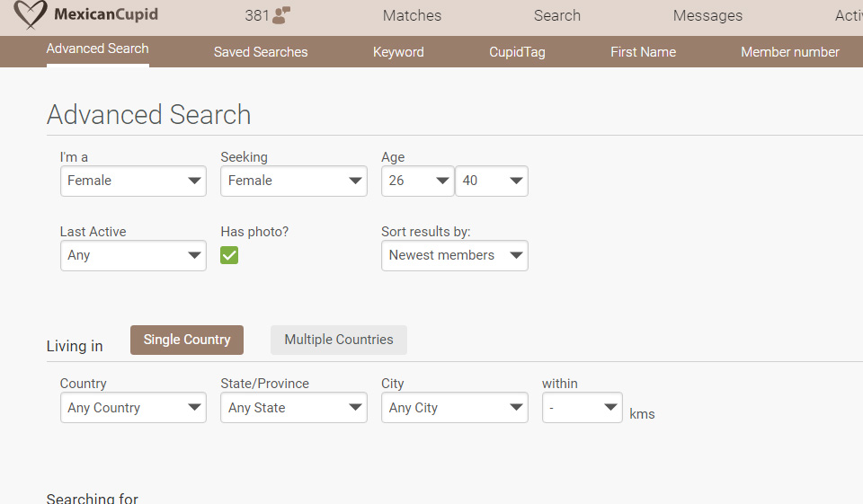Expand the Seeking gender dropdown

293,181
